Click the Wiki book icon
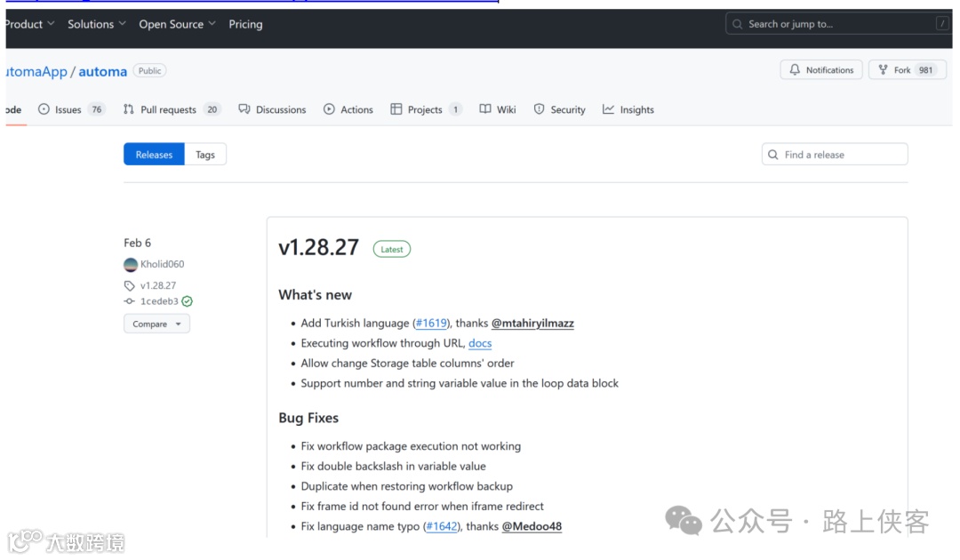960x560 pixels. pos(485,109)
